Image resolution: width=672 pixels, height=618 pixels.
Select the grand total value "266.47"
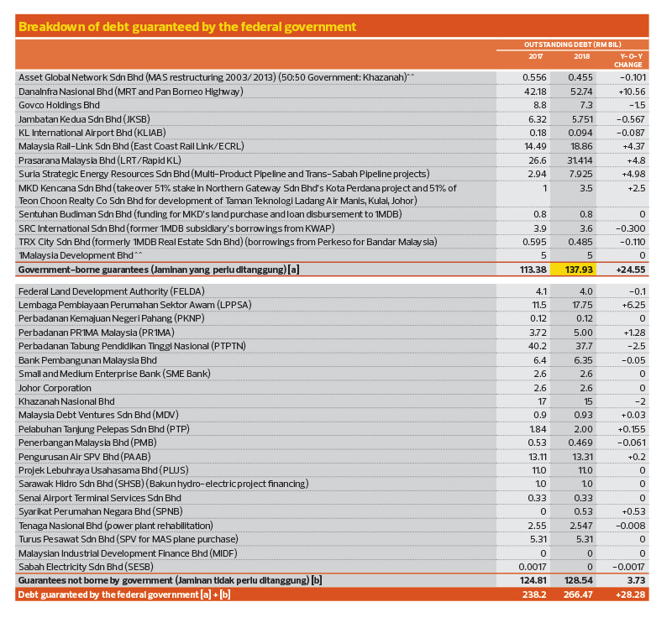click(578, 594)
